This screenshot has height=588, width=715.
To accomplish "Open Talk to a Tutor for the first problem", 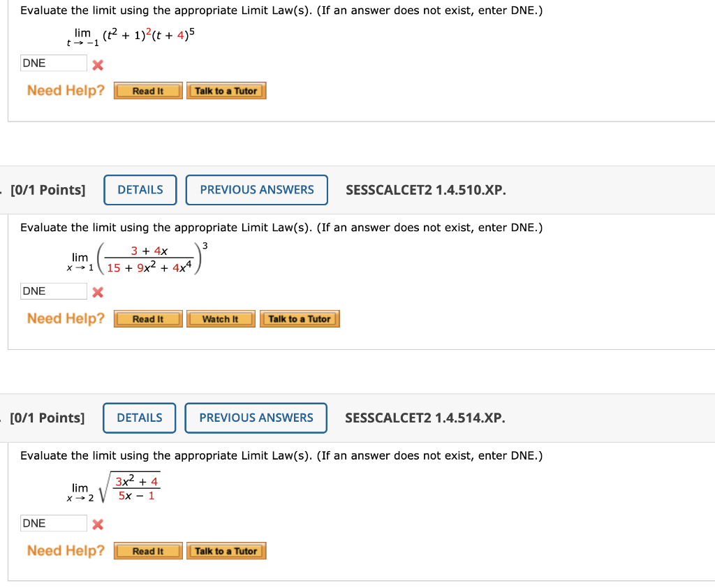I will click(x=226, y=90).
